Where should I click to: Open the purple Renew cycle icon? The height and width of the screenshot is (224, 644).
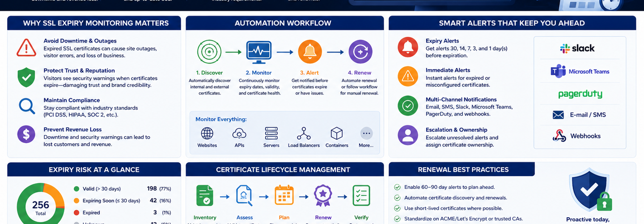click(x=360, y=52)
